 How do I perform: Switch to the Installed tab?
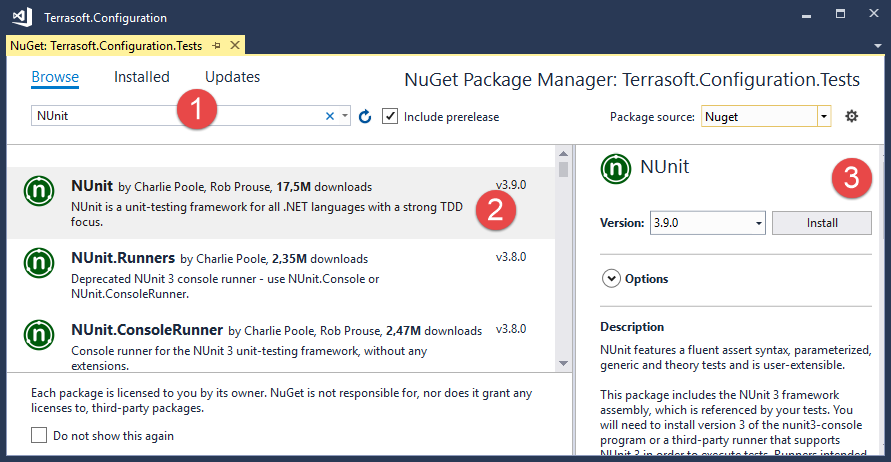tap(141, 77)
